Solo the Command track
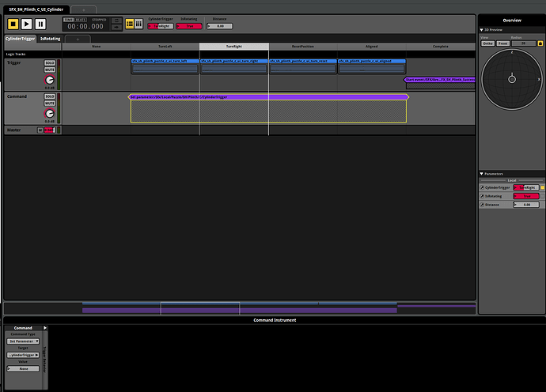546x392 pixels. tap(49, 96)
